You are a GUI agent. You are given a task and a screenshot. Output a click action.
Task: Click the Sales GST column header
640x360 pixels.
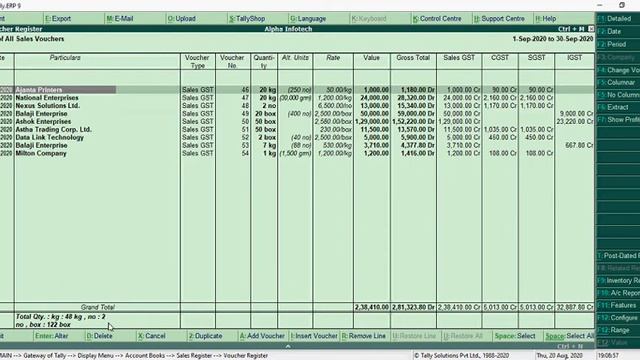tap(459, 58)
